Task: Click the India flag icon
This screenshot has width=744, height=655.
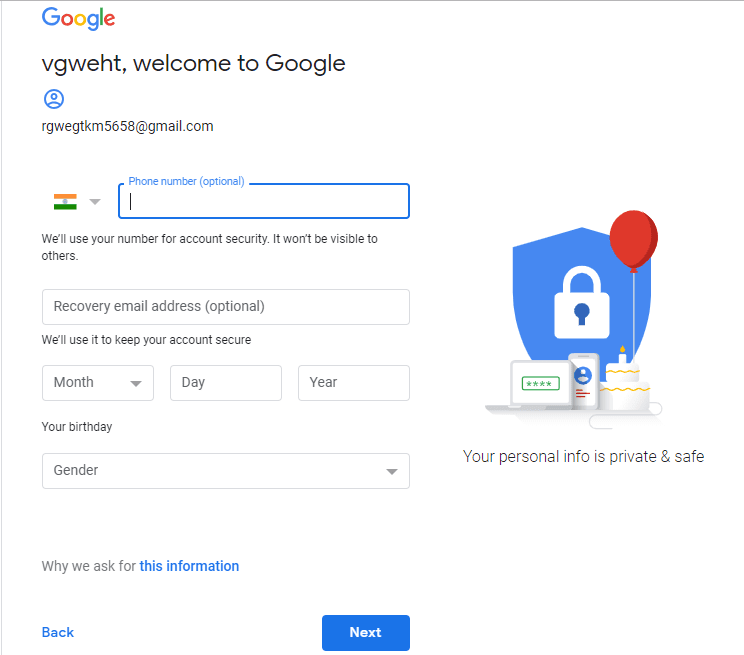Action: pyautogui.click(x=65, y=201)
